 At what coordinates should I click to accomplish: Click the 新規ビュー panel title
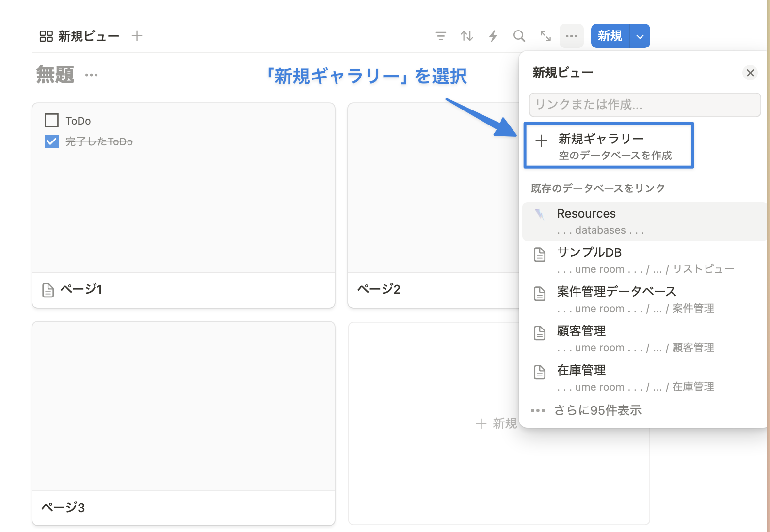[563, 73]
